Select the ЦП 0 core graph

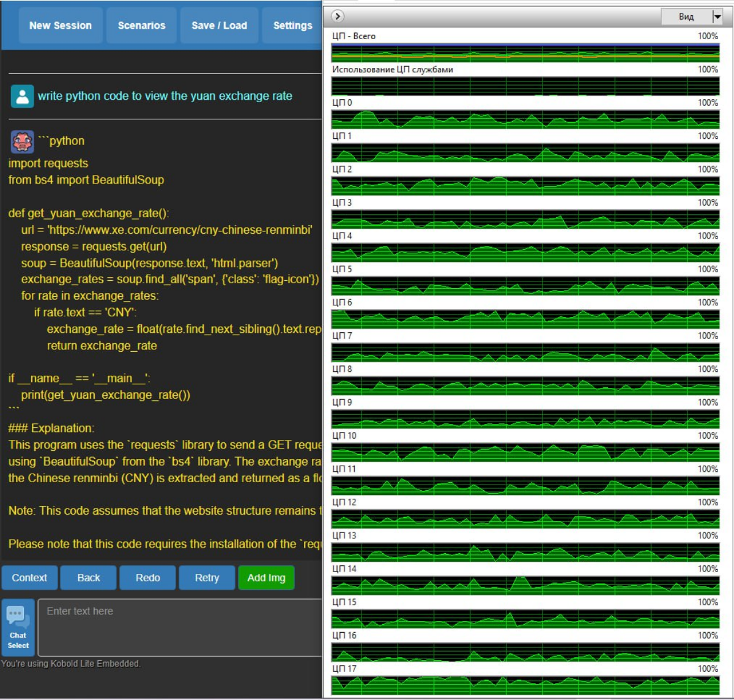click(x=525, y=119)
